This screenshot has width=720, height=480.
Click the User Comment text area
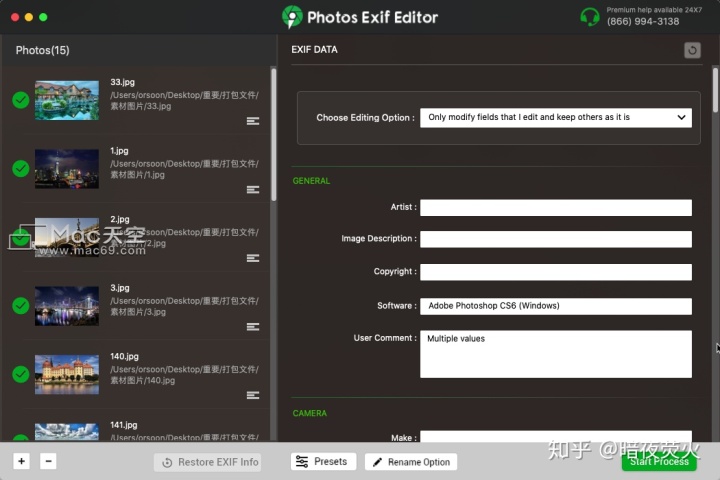(x=556, y=354)
